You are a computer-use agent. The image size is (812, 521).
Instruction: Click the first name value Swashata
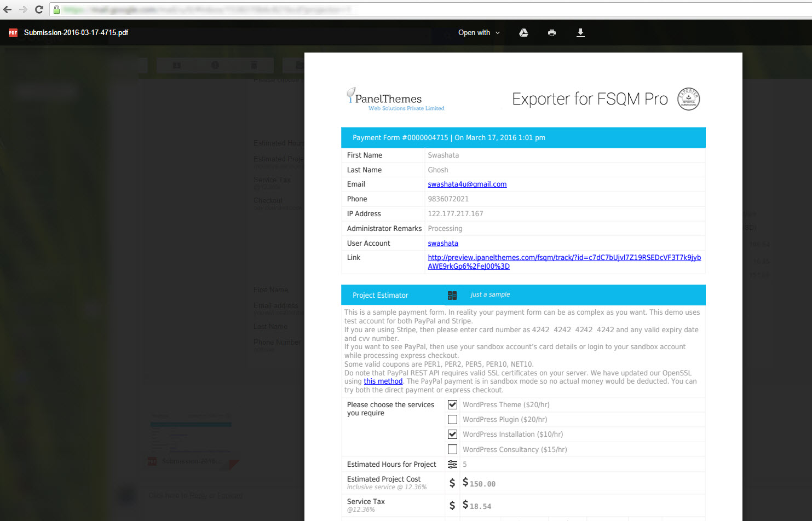[x=444, y=155]
